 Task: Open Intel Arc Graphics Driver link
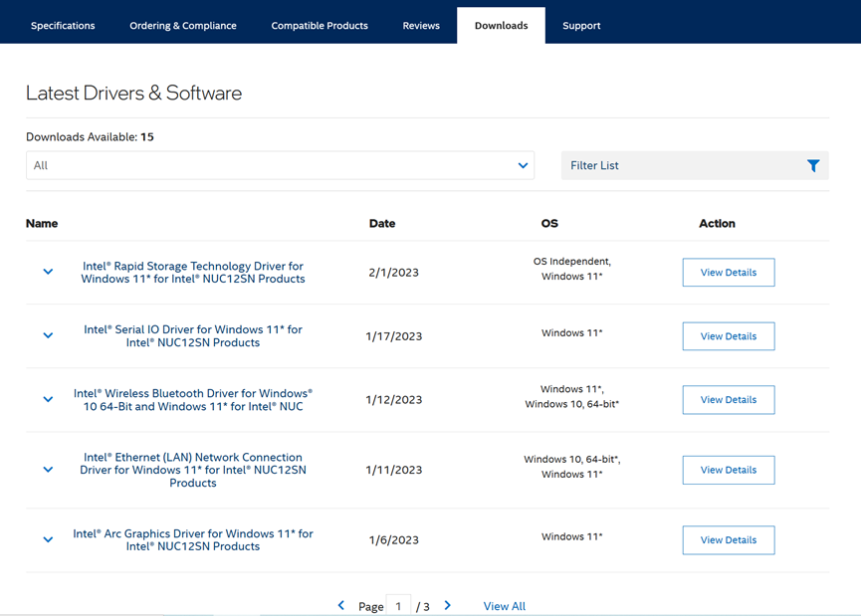pyautogui.click(x=193, y=539)
